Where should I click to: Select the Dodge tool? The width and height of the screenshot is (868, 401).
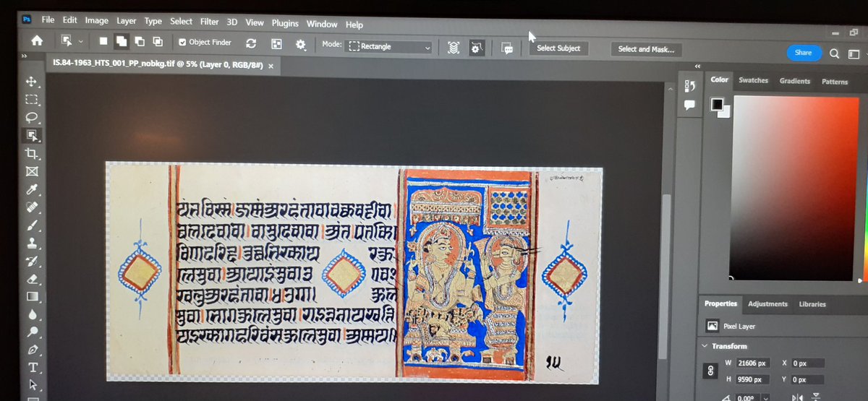33,332
